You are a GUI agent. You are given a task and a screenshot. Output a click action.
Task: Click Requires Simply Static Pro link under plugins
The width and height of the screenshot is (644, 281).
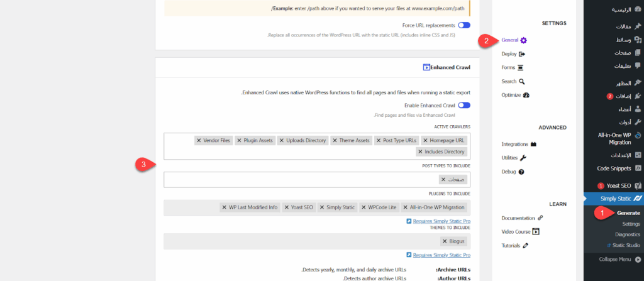click(x=438, y=221)
